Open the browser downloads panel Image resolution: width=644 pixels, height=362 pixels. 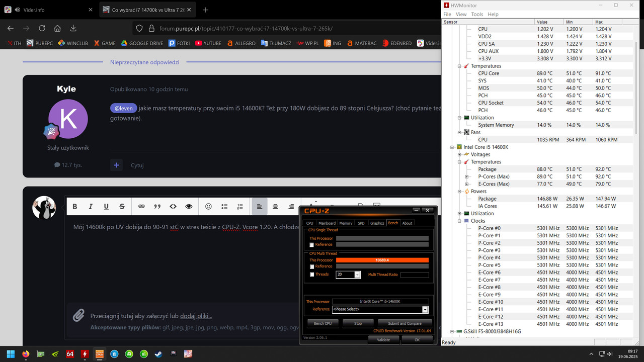point(73,28)
